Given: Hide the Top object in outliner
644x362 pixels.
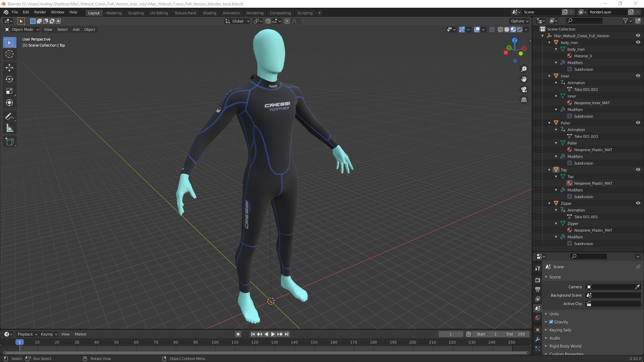Looking at the screenshot, I should point(638,170).
